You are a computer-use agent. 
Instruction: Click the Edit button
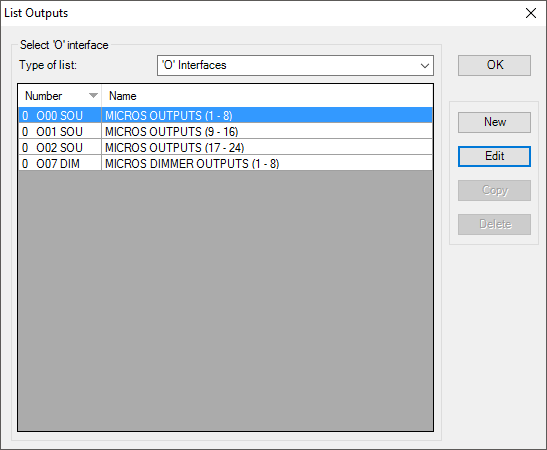[x=494, y=156]
